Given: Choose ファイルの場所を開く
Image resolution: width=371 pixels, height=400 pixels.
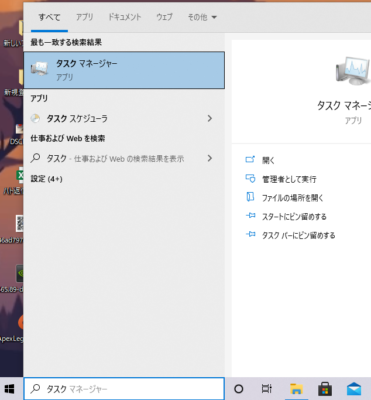Looking at the screenshot, I should pyautogui.click(x=293, y=198).
